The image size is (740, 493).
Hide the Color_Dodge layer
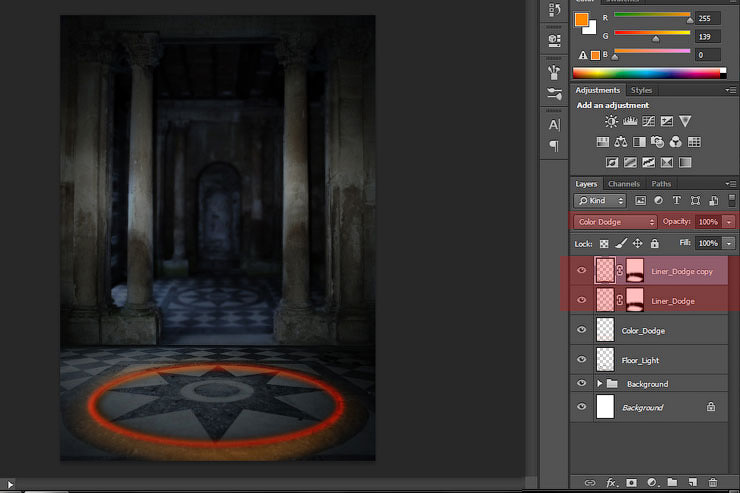[x=582, y=330]
